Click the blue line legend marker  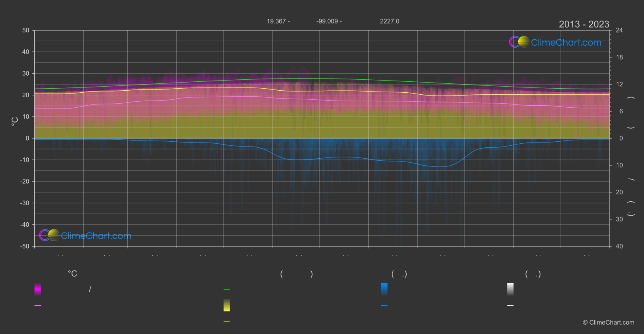[x=384, y=306]
